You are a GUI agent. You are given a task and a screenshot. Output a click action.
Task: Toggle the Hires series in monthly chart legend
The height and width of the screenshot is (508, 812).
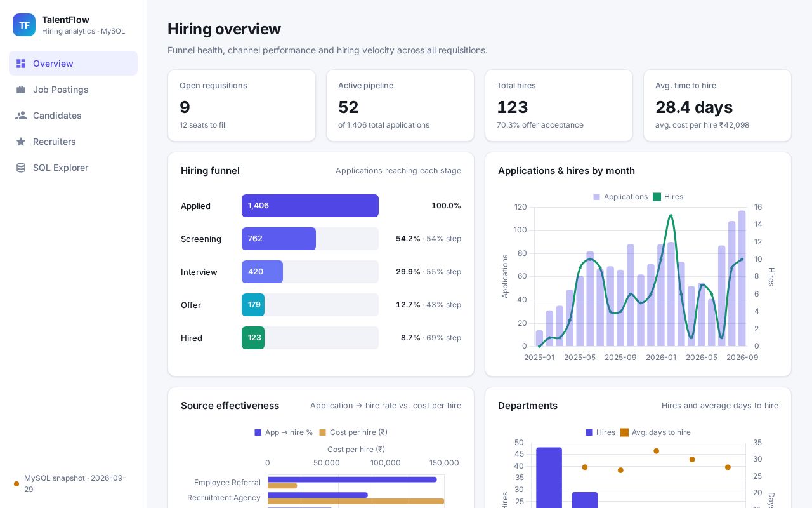coord(668,197)
